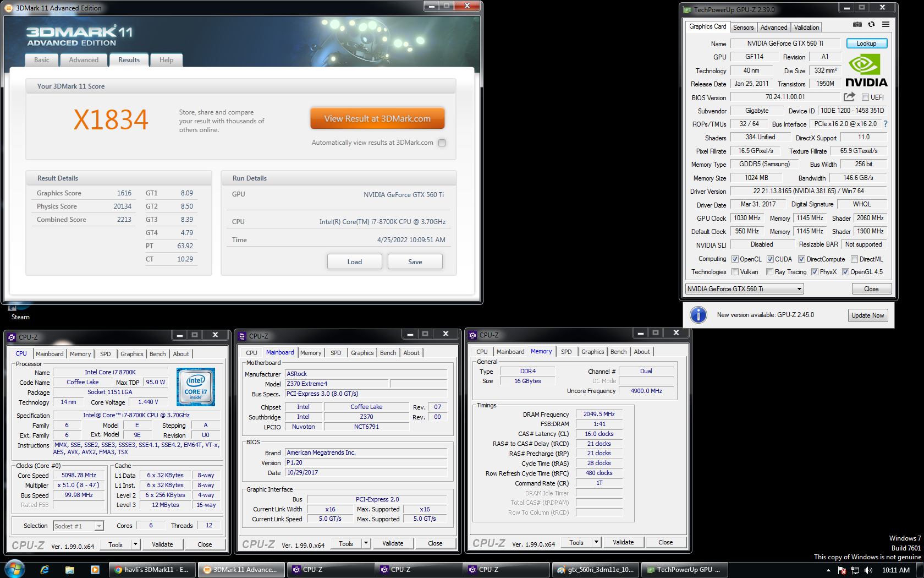The height and width of the screenshot is (578, 924).
Task: Open the GPU-Z hamburger menu icon
Action: pos(886,25)
